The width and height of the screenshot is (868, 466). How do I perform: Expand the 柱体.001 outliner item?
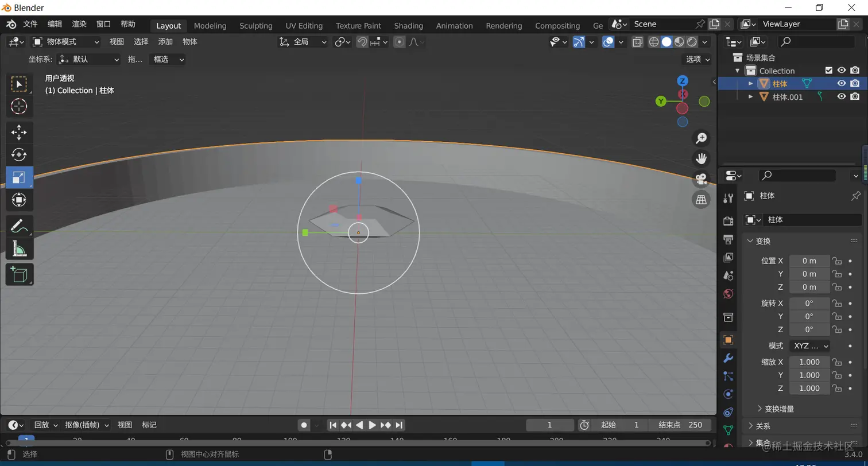click(750, 96)
